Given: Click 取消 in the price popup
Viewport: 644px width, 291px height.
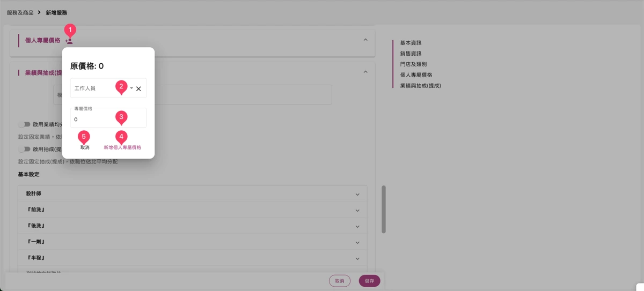Looking at the screenshot, I should click(x=85, y=147).
